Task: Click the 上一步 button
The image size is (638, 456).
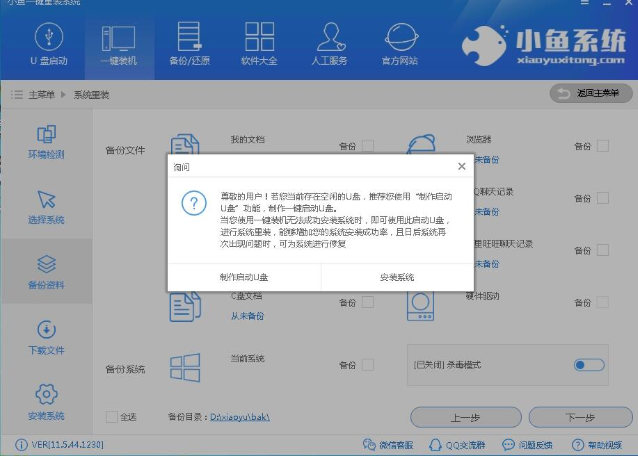Action: 466,417
